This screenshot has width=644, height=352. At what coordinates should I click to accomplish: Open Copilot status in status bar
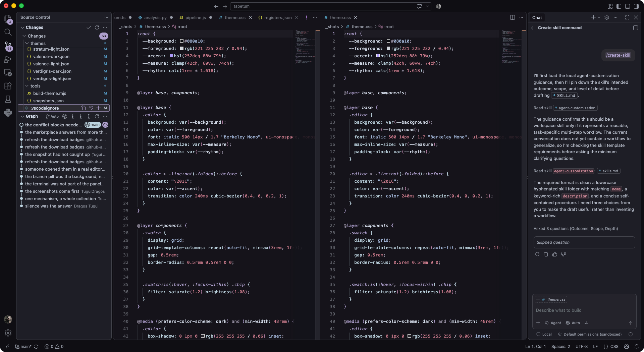pos(626,347)
